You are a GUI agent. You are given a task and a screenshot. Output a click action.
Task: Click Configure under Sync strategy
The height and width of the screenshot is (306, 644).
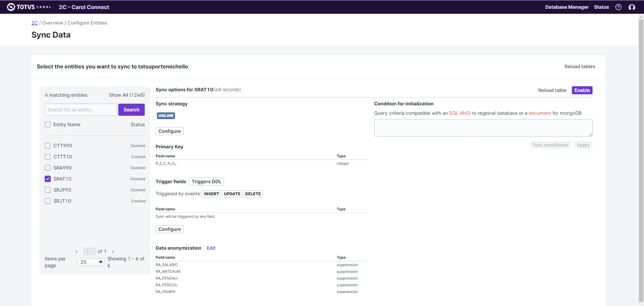169,131
